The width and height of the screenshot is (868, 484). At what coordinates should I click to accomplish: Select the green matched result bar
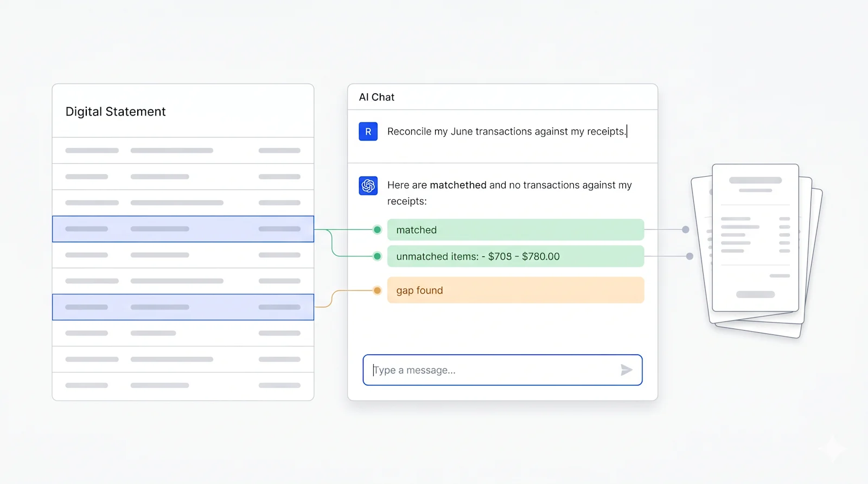pyautogui.click(x=515, y=230)
